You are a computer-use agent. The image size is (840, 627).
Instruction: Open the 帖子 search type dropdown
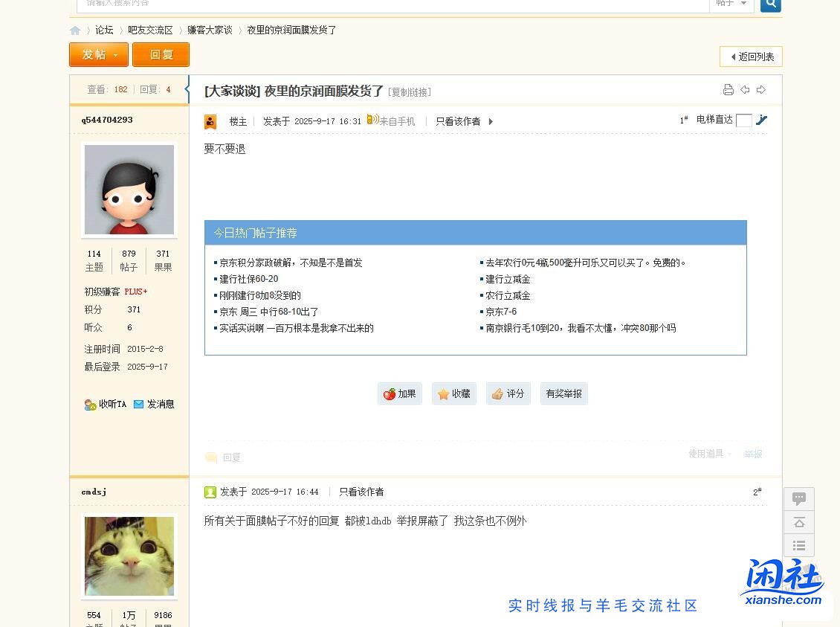point(731,4)
